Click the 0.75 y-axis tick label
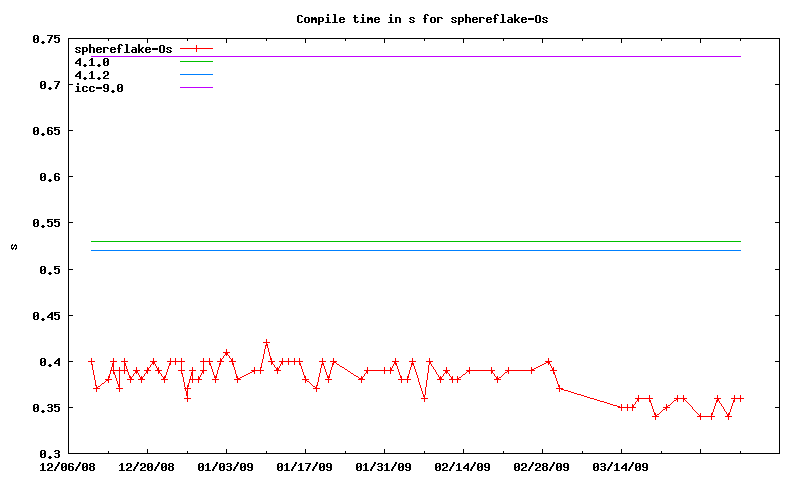 (x=46, y=39)
